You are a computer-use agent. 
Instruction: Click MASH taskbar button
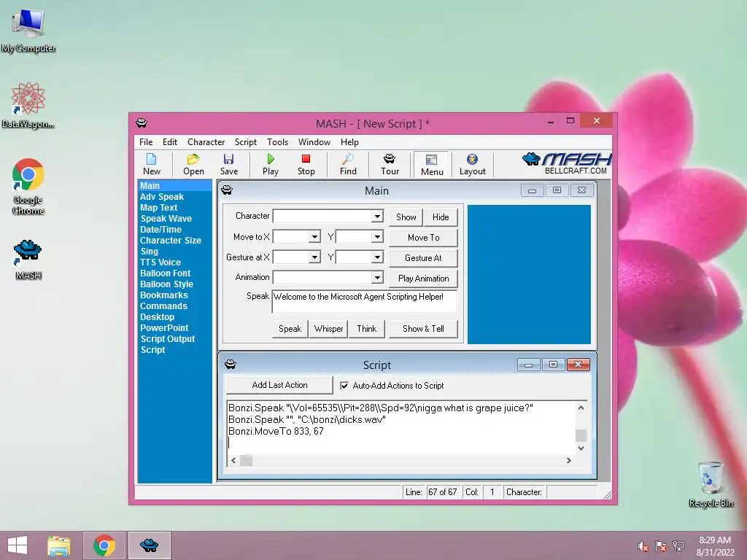point(149,545)
